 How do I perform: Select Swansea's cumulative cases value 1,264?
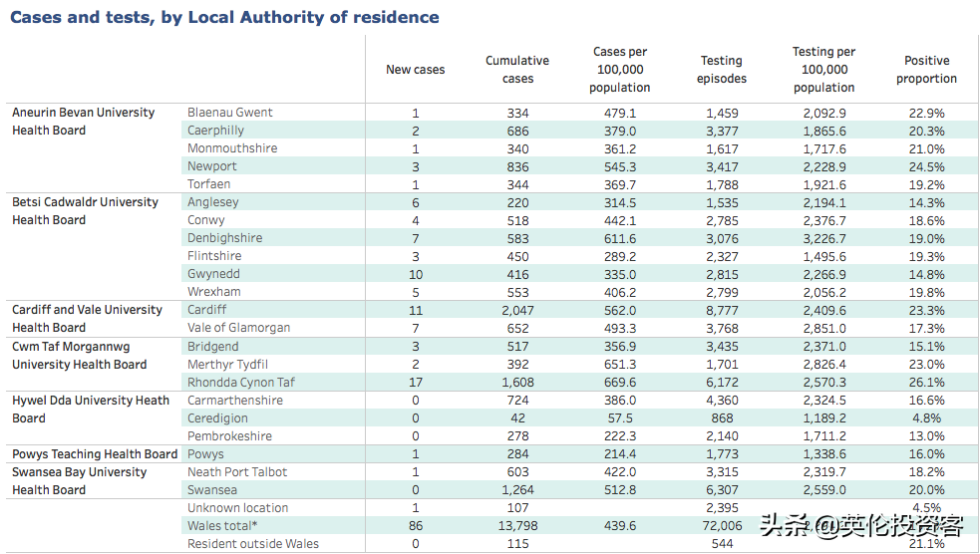[517, 490]
